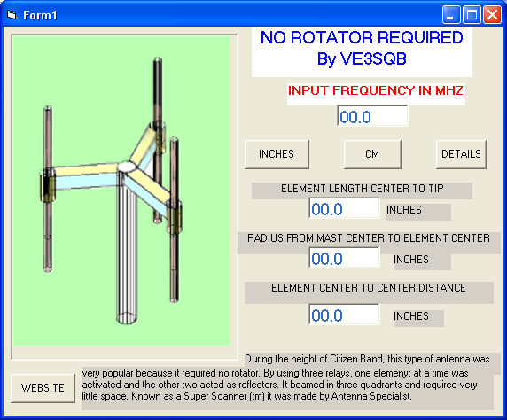Focus the input frequency MHz field
The height and width of the screenshot is (420, 507).
pyautogui.click(x=372, y=116)
